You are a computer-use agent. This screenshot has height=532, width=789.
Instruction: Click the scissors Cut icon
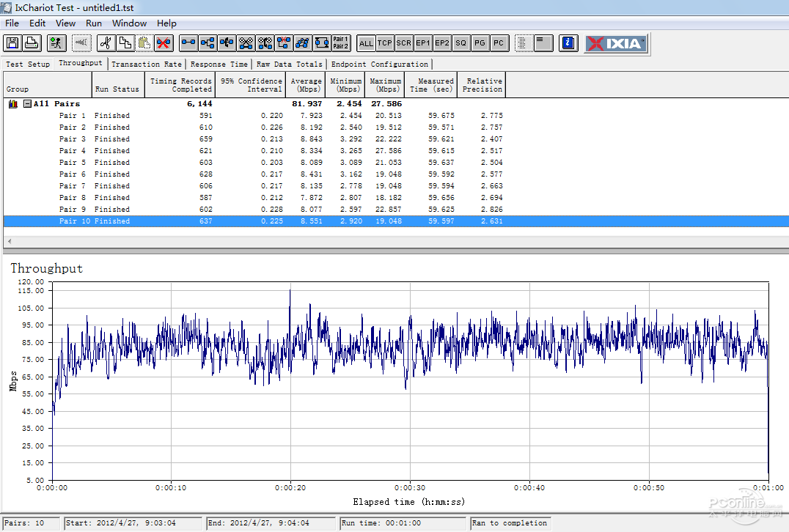[106, 43]
